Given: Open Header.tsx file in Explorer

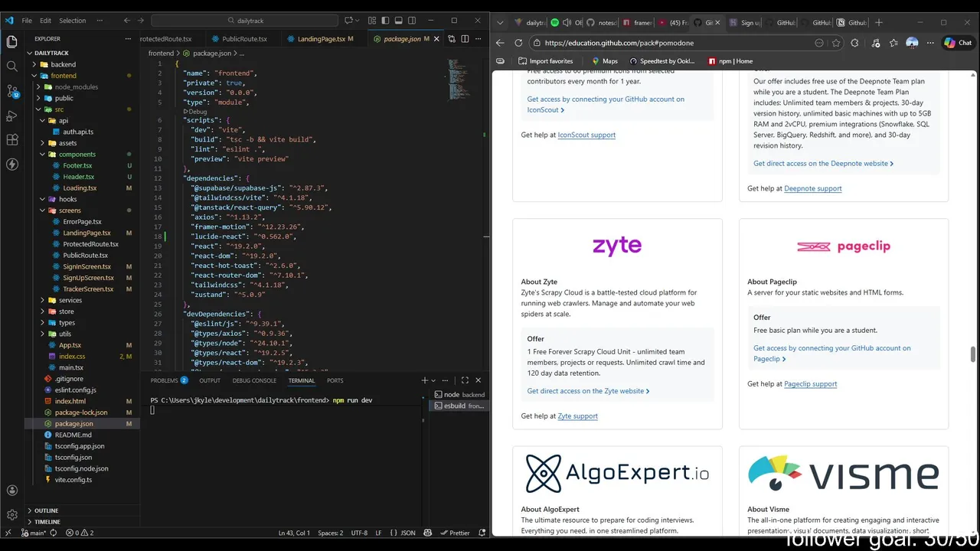Looking at the screenshot, I should tap(78, 177).
